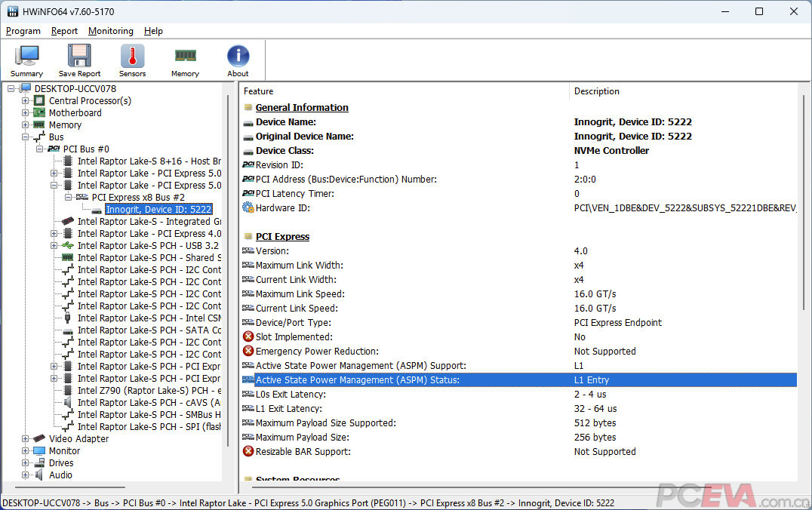
Task: Open the Help menu
Action: point(153,31)
